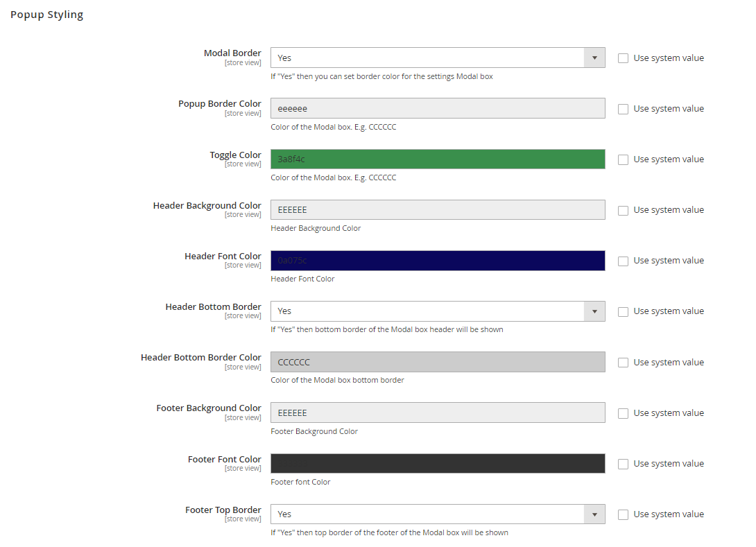
Task: Focus the Popup Border Color input
Action: (437, 109)
